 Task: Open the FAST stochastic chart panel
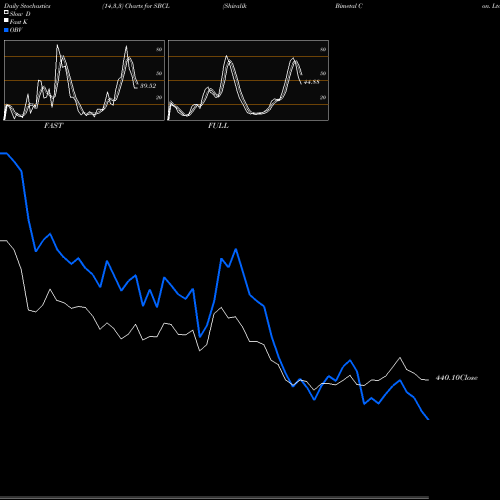[84, 80]
